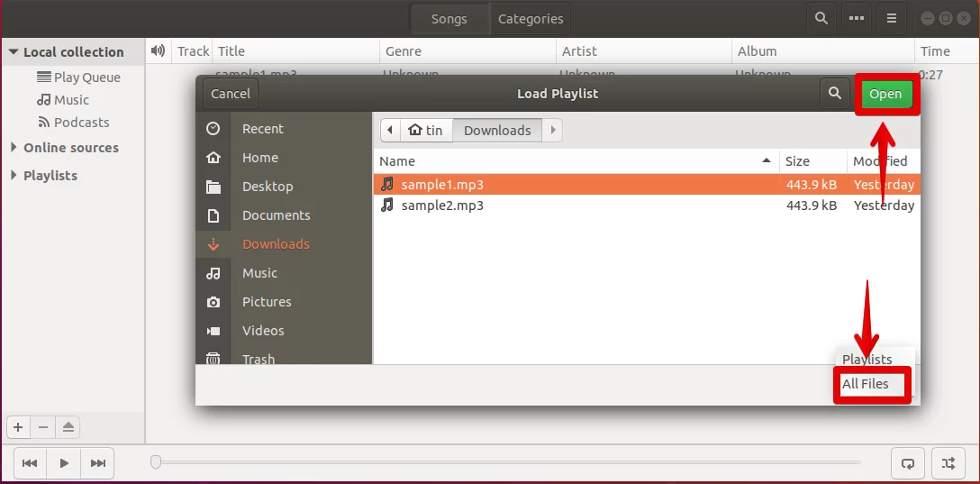
Task: Cancel the Load Playlist dialog
Action: coord(231,93)
